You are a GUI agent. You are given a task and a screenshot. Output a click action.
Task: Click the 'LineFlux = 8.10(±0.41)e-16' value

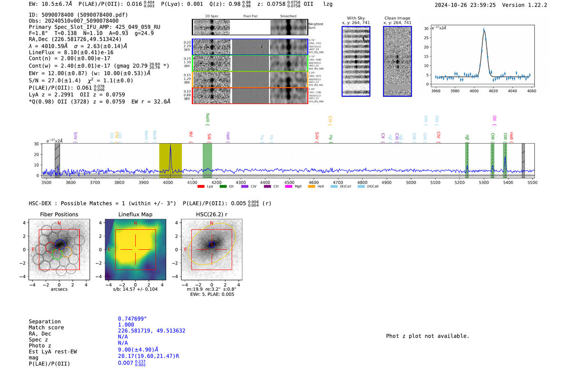click(x=71, y=53)
